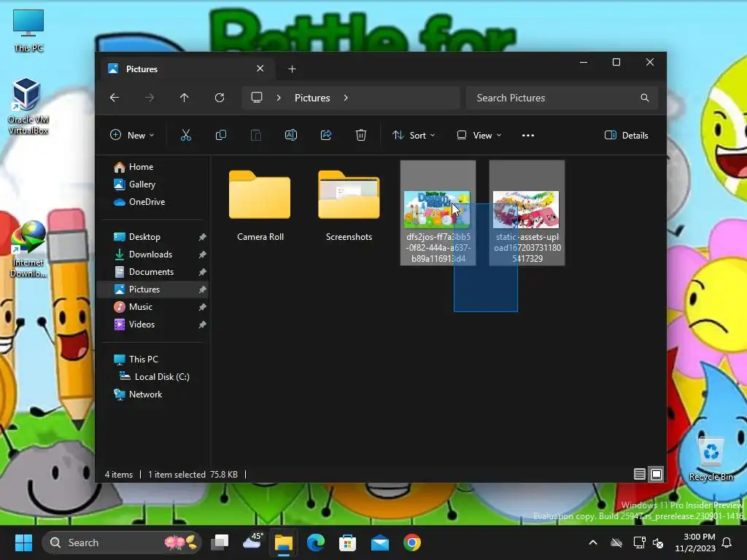Open the See more three-dots menu
Screen dimensions: 747x560
(x=528, y=135)
